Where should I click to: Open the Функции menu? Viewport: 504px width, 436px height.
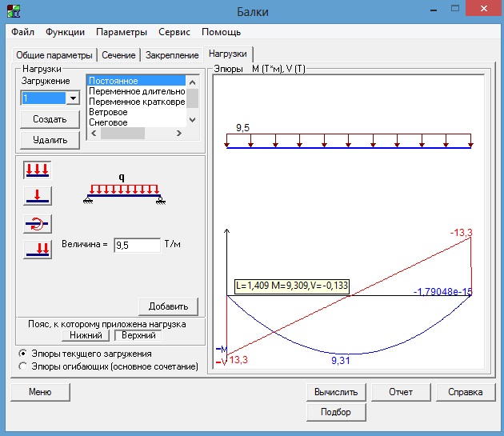pos(65,32)
